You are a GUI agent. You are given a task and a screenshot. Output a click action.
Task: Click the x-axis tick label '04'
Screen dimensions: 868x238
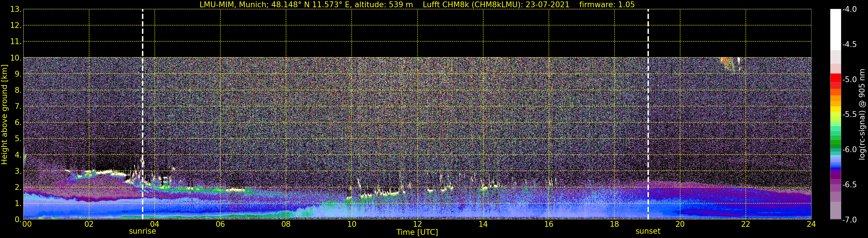tap(155, 224)
